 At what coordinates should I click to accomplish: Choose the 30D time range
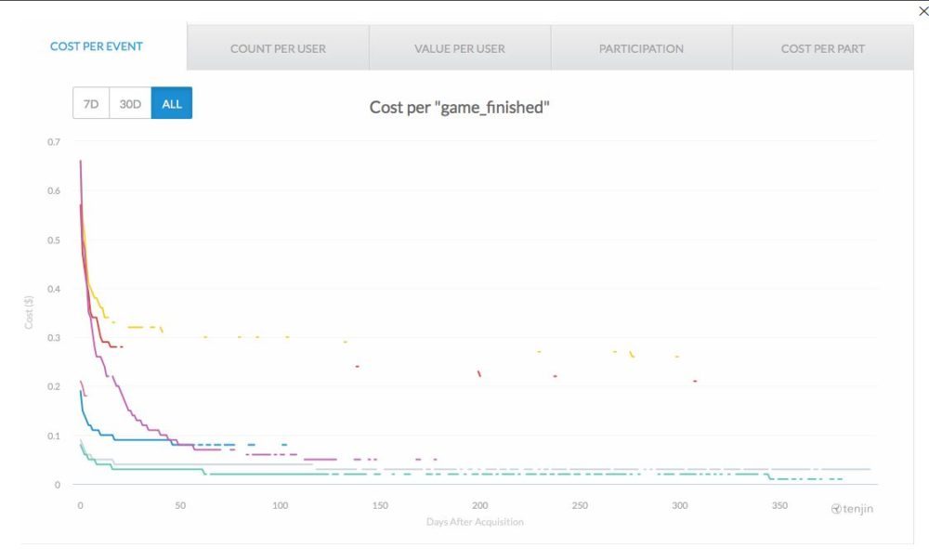pos(130,104)
